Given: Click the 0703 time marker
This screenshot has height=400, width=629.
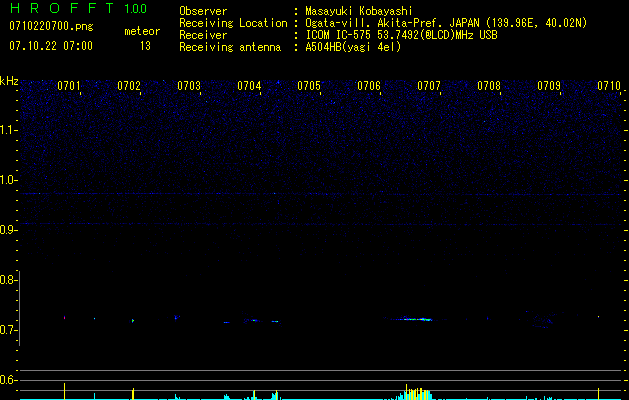Looking at the screenshot, I should (189, 86).
